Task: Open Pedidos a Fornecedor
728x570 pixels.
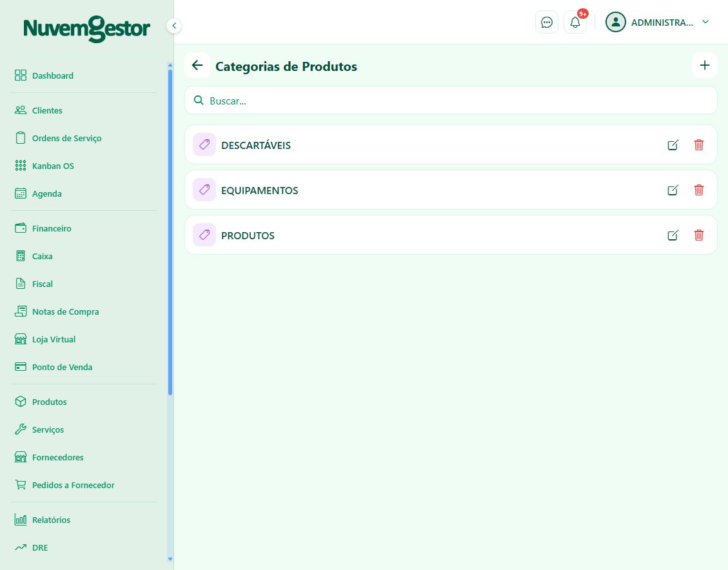Action: (84, 485)
